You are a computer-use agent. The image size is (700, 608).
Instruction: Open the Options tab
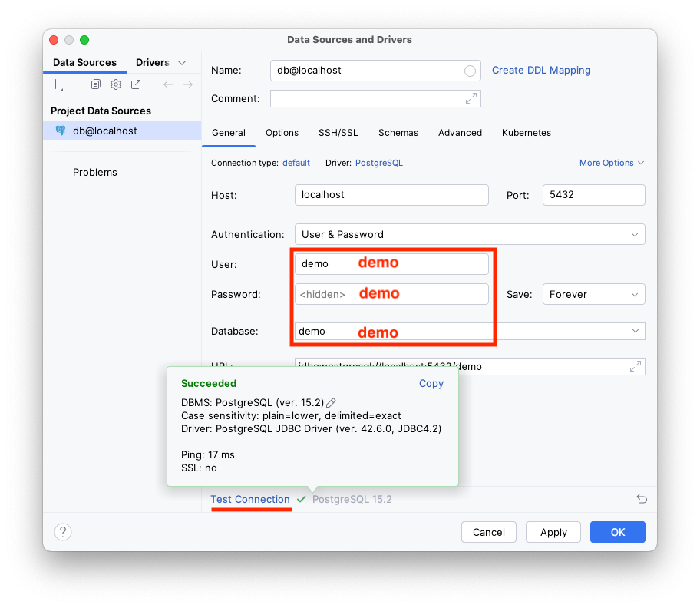click(x=282, y=133)
